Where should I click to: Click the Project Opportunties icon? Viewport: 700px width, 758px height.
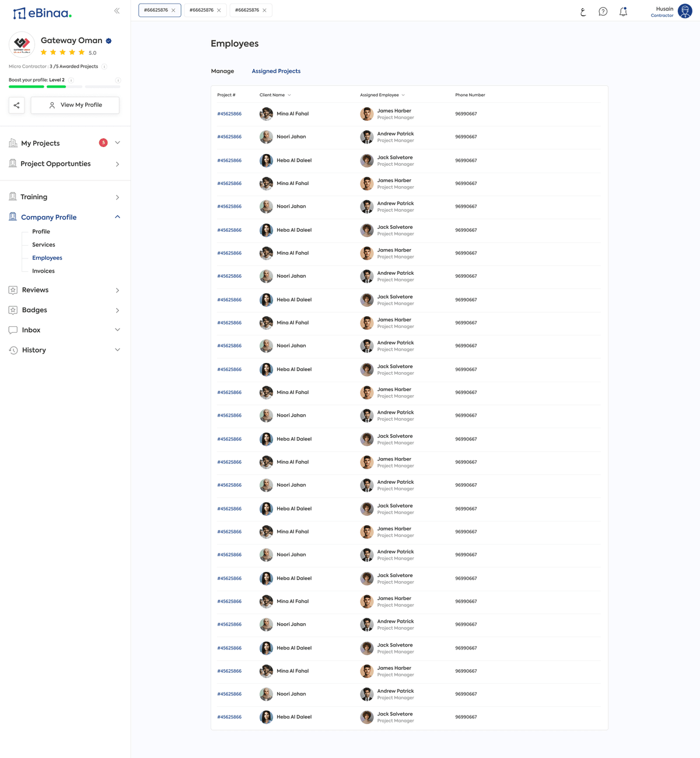pos(13,163)
